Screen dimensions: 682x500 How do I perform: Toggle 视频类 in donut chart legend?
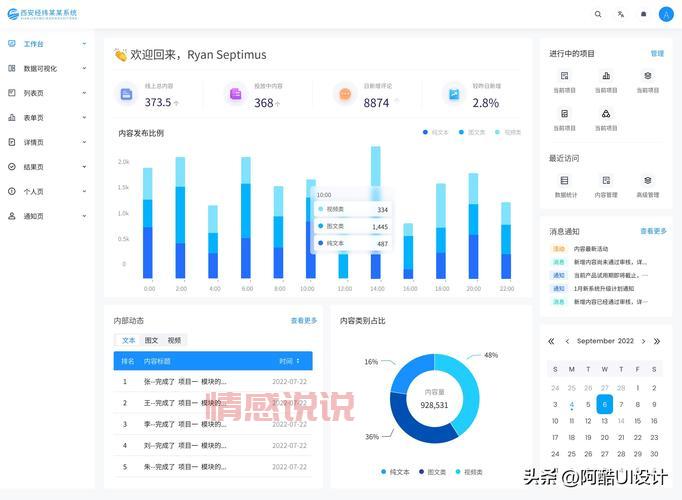tap(469, 472)
